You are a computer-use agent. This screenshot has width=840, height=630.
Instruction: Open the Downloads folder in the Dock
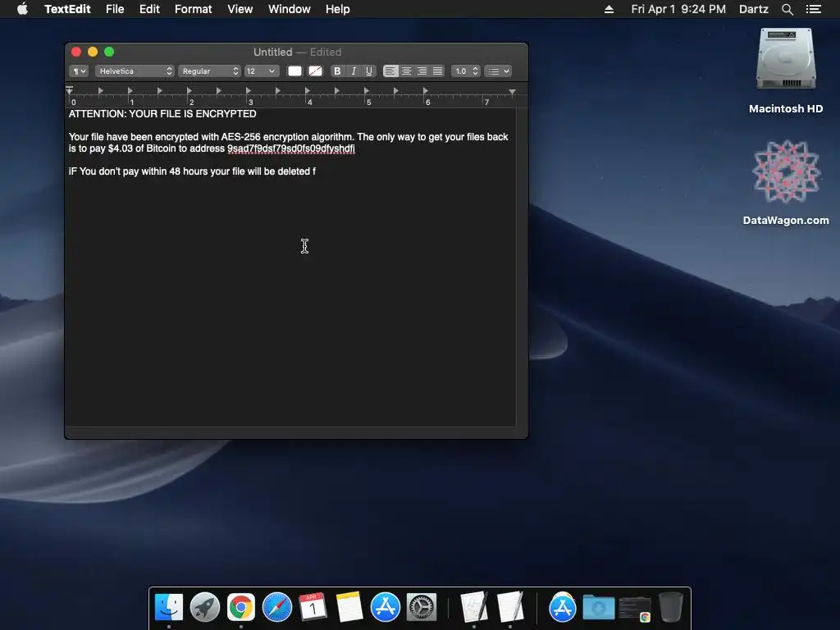tap(598, 608)
